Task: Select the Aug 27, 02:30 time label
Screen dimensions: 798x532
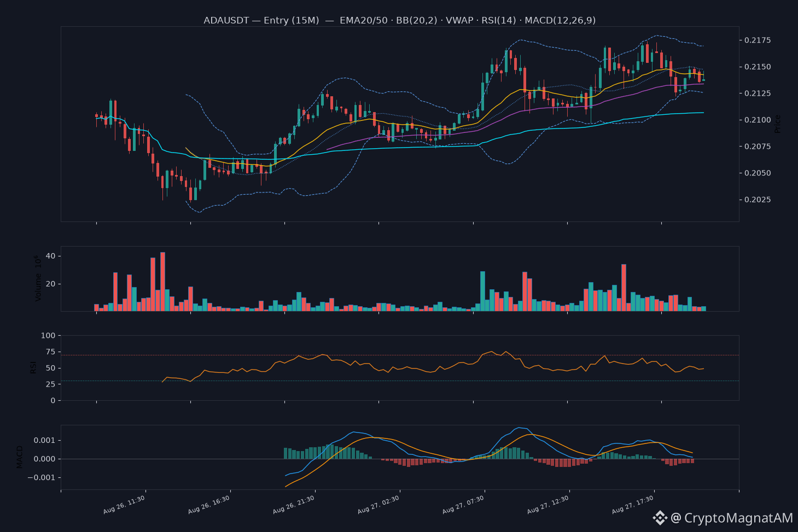Action: click(378, 505)
